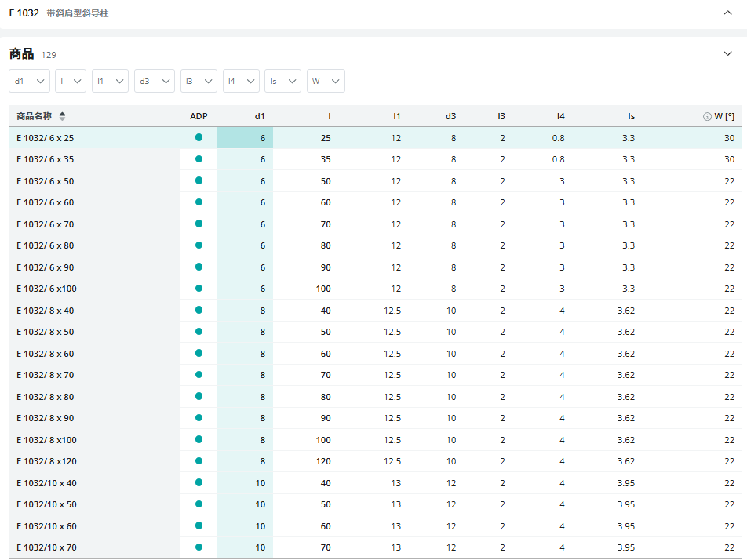
Task: Open the d3 filter dropdown
Action: click(x=154, y=81)
